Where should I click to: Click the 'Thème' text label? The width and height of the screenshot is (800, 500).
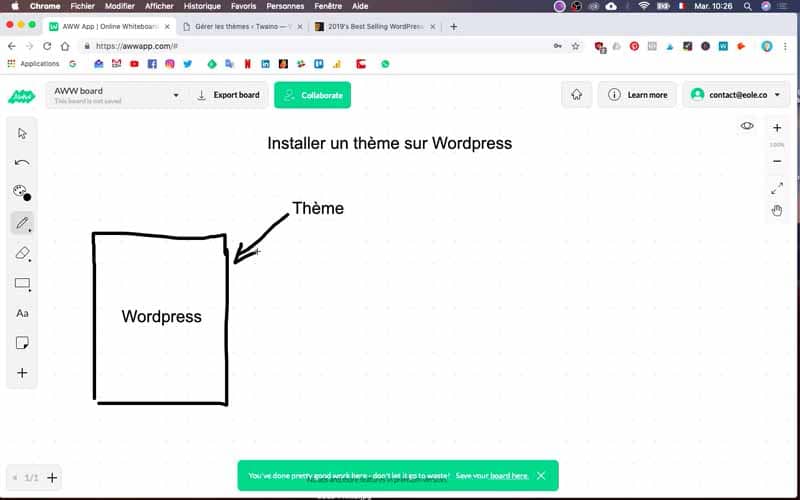click(x=318, y=208)
